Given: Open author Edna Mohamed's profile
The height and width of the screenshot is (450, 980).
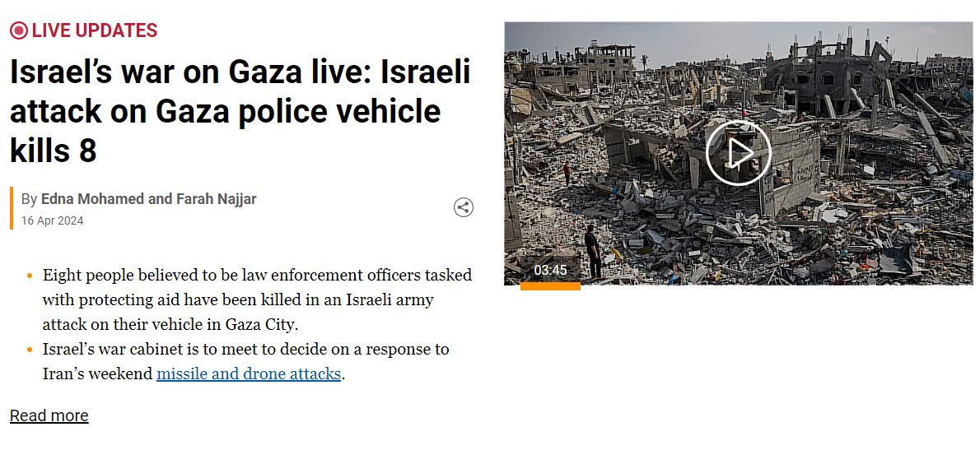Looking at the screenshot, I should [x=92, y=199].
